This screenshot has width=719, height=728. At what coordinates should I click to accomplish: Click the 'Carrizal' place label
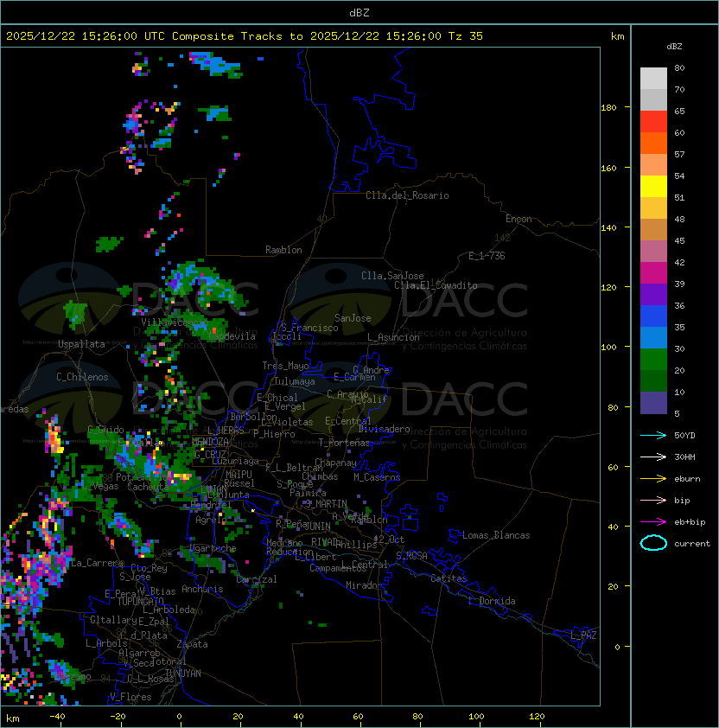pos(257,579)
